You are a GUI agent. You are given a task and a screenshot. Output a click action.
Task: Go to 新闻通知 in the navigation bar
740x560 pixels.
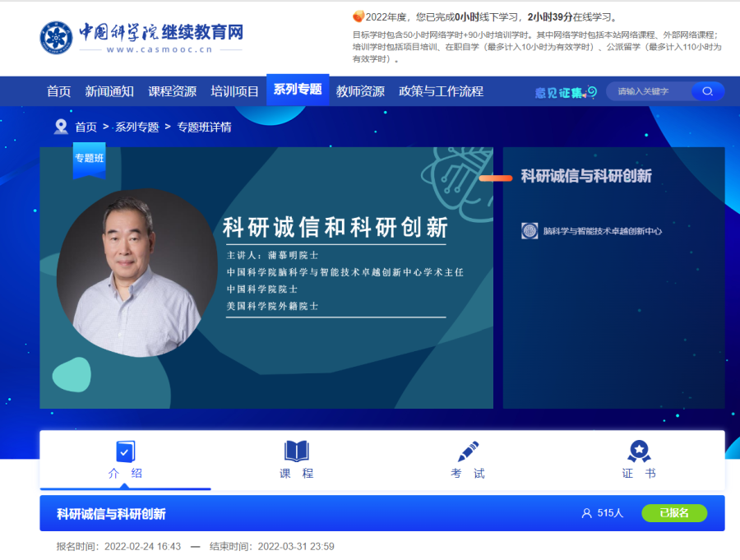coord(109,91)
